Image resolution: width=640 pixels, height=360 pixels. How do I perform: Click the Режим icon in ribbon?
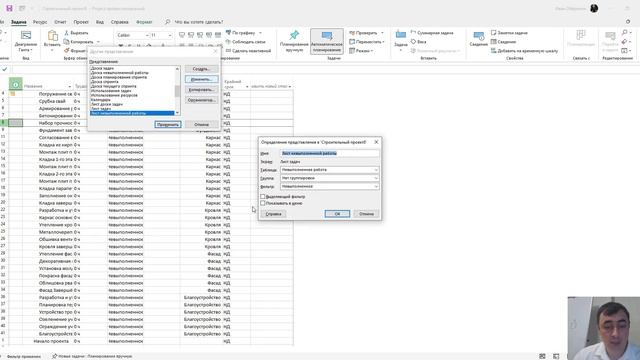352,51
